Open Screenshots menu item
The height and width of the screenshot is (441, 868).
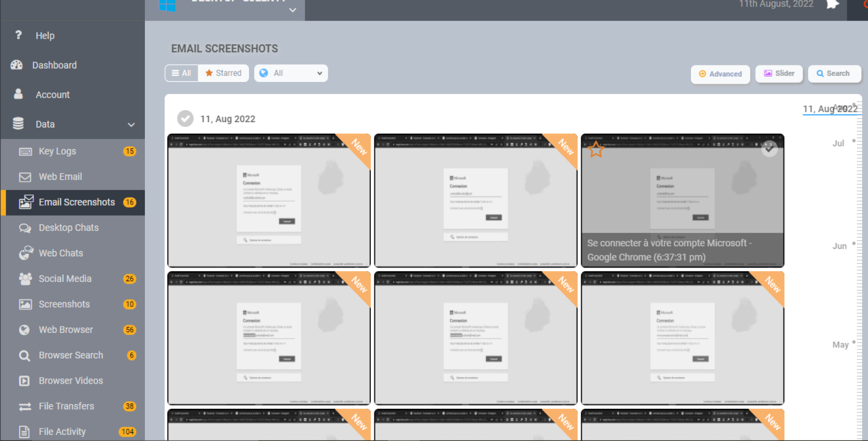(x=72, y=304)
